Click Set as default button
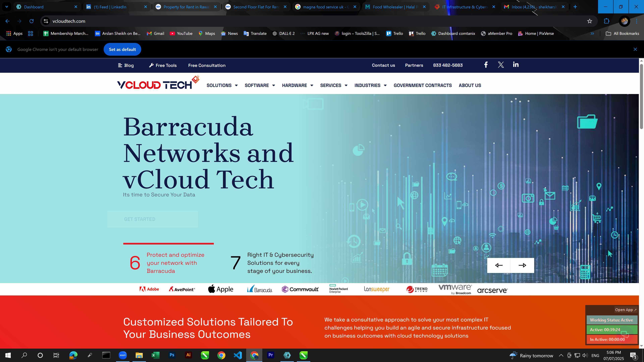The image size is (644, 362). tap(122, 49)
